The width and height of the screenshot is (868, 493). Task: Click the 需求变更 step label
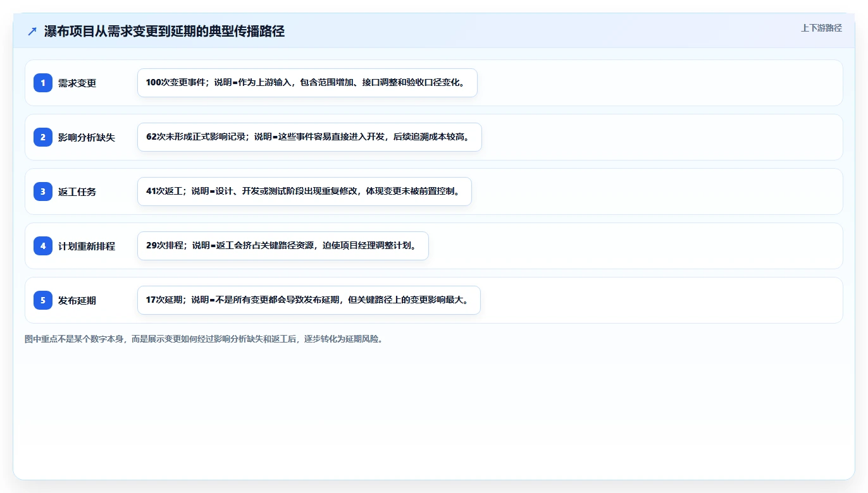point(77,83)
